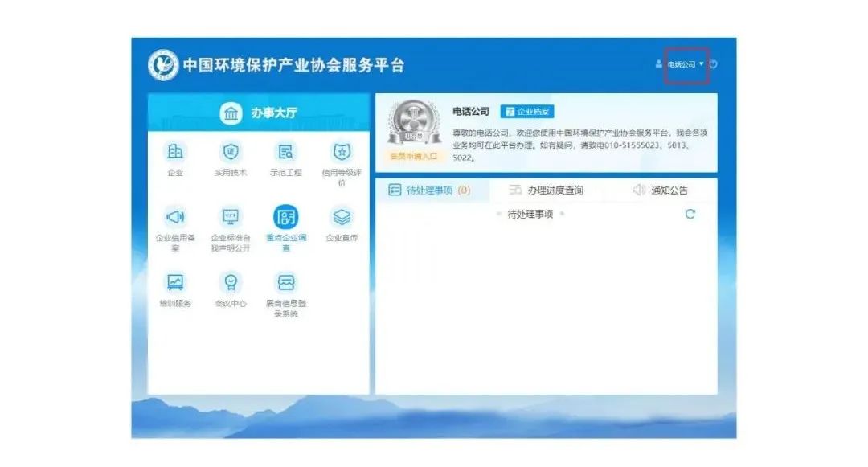Click the membership medal badge image

(x=414, y=123)
